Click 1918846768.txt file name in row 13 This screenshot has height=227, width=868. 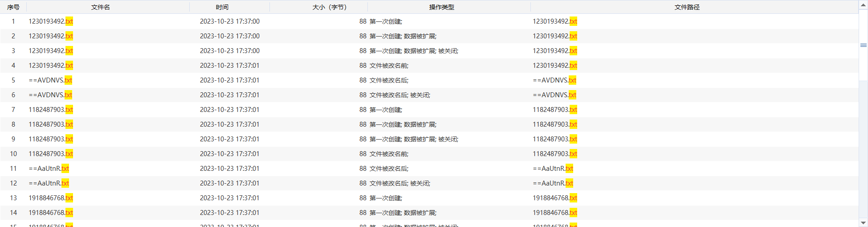click(x=51, y=198)
